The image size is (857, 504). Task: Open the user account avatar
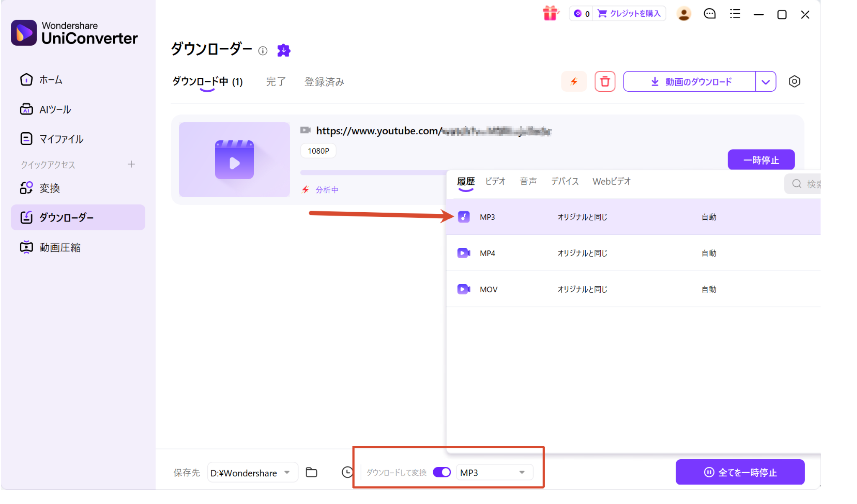coord(684,14)
